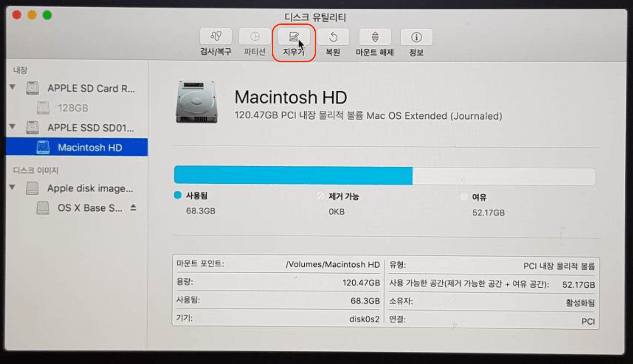
Task: Eject the OS X Base S... volume
Action: click(133, 208)
